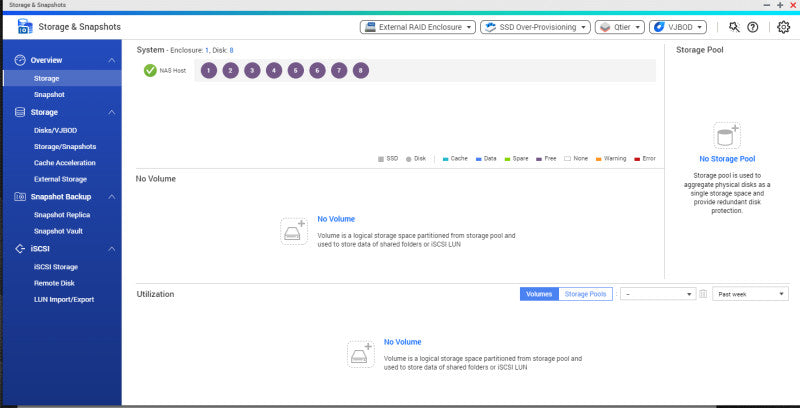Open the help question mark icon

[753, 27]
